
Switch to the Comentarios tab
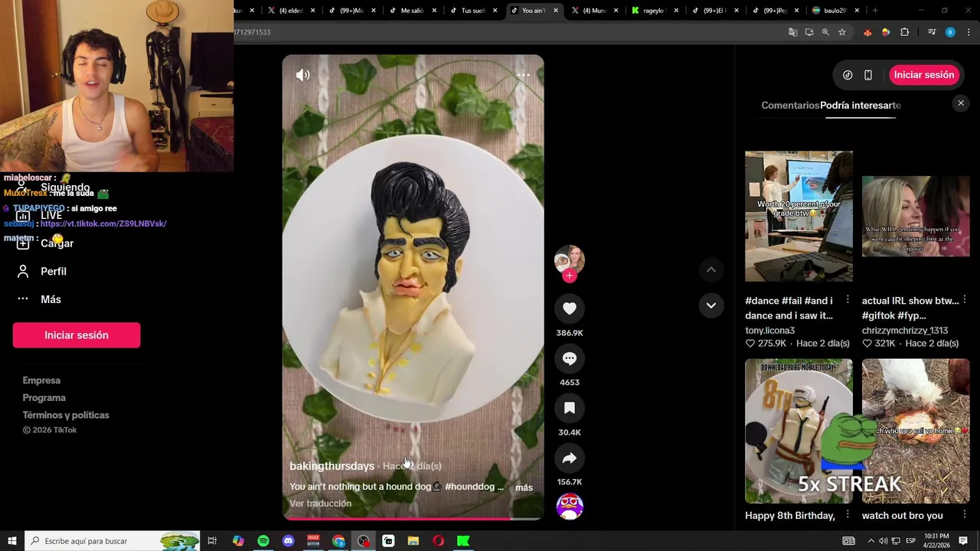click(x=790, y=106)
